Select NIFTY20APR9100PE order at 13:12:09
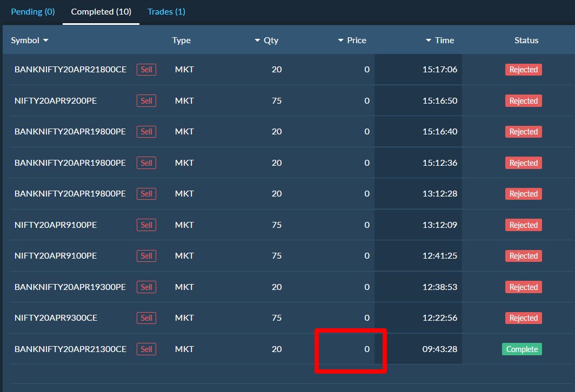This screenshot has width=575, height=392. (56, 225)
